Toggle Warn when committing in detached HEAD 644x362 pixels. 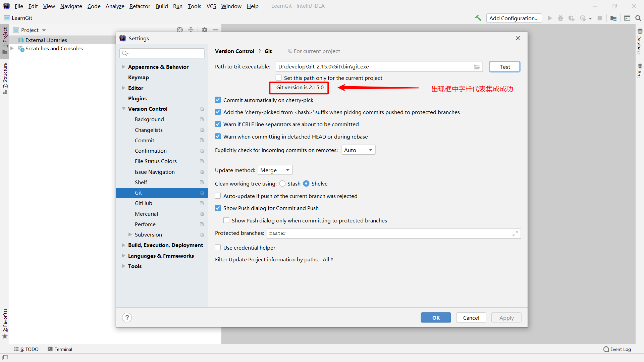pyautogui.click(x=218, y=137)
